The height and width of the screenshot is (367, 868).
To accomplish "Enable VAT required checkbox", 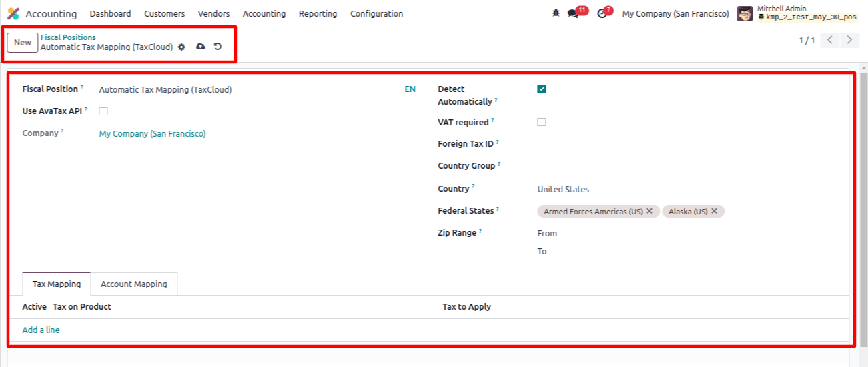I will (x=542, y=122).
